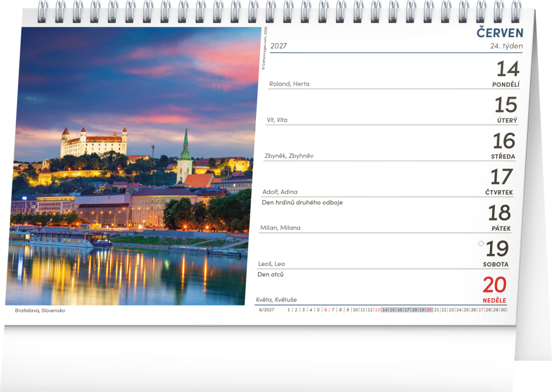Select the red date 20 Neděle
This screenshot has height=392, width=552.
(494, 285)
